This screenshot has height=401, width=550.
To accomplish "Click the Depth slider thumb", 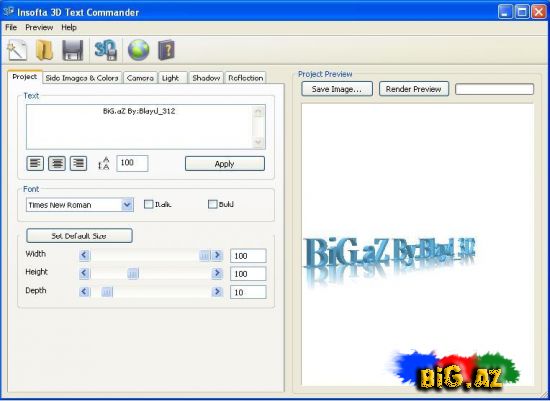I will click(x=107, y=292).
